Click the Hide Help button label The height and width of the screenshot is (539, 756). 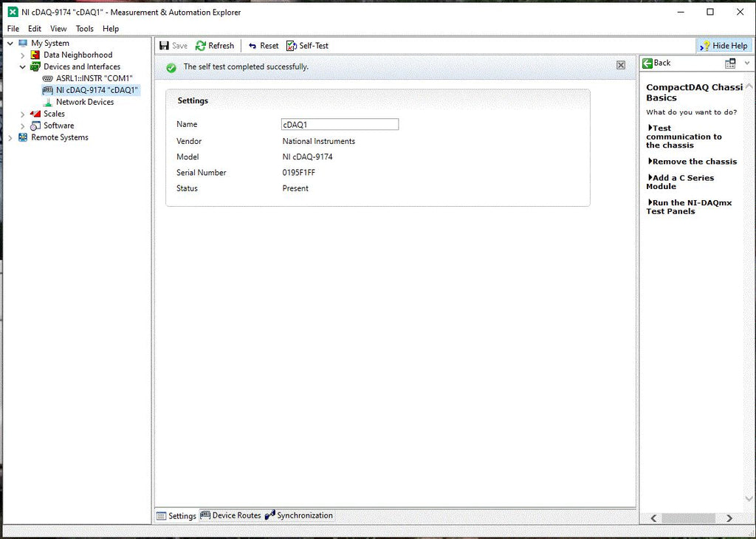pos(730,46)
